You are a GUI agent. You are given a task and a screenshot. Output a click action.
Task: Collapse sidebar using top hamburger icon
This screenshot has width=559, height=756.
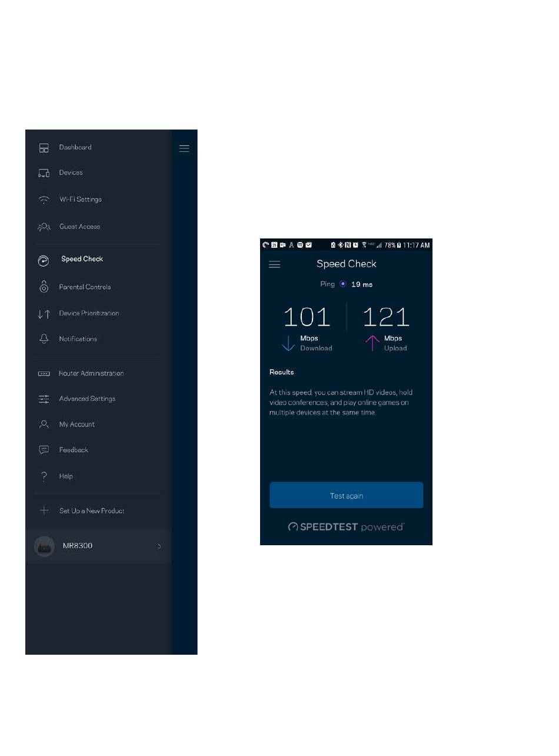(184, 148)
